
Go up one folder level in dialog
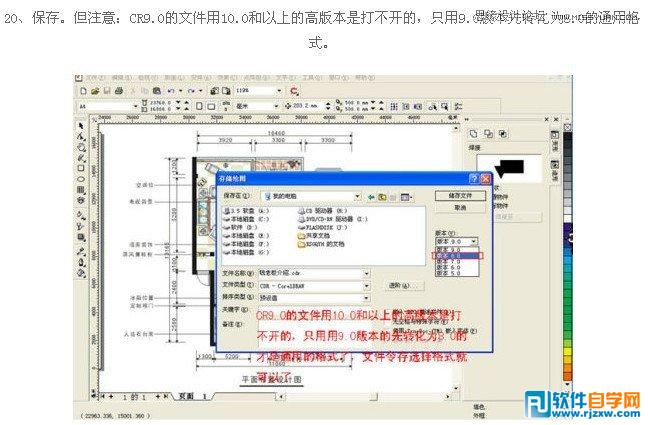[382, 197]
